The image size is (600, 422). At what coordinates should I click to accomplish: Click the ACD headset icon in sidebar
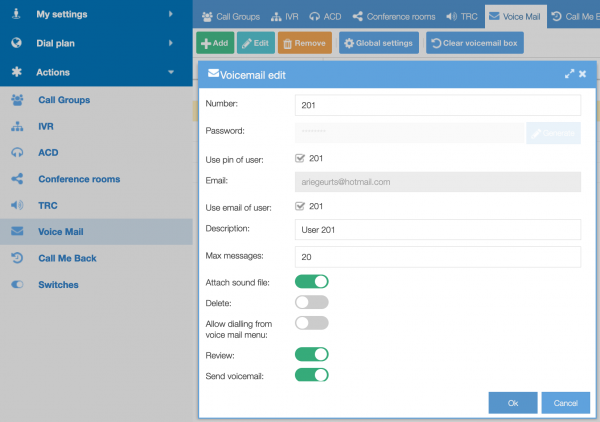click(17, 153)
